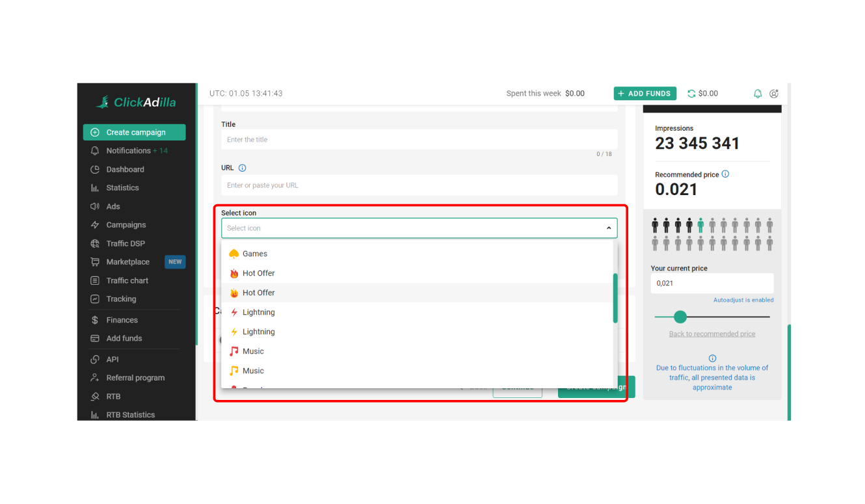Image resolution: width=865 pixels, height=504 pixels.
Task: Click the URL info icon
Action: (243, 168)
